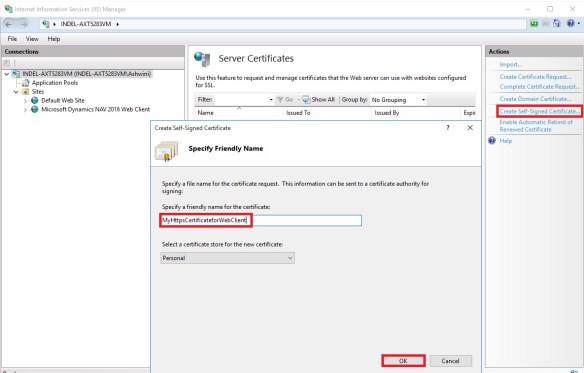Click the Default Web Site globe icon
The image size is (584, 373).
[x=35, y=100]
